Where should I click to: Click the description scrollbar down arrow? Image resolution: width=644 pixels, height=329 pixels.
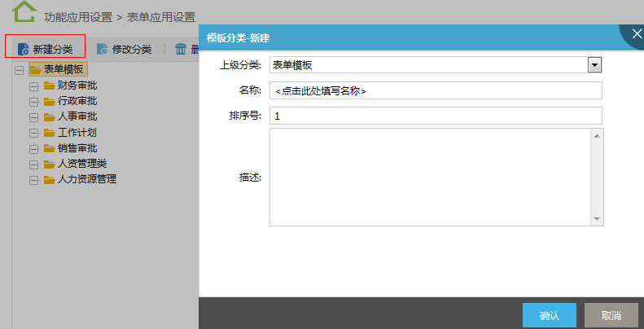[x=597, y=219]
